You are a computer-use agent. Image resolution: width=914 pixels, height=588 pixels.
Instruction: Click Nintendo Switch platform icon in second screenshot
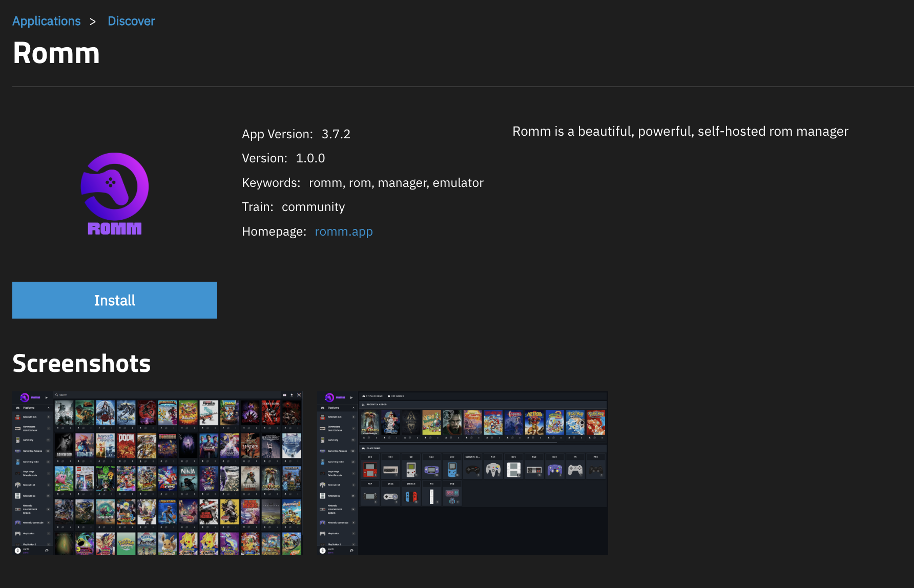[x=411, y=496]
